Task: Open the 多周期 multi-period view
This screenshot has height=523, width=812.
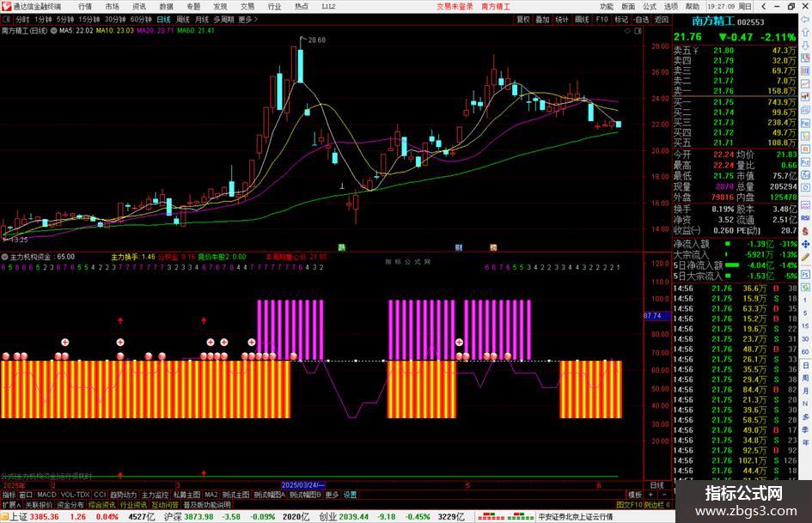Action: coord(223,20)
